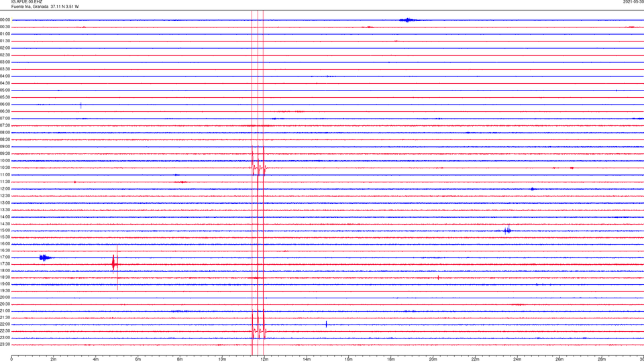Select the 14:00 trace time label

(5, 217)
